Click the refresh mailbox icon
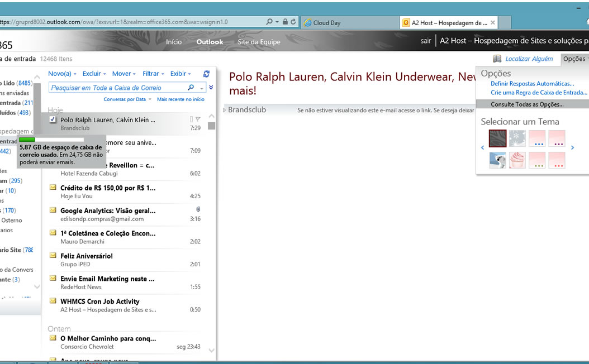This screenshot has height=364, width=589. pos(206,74)
